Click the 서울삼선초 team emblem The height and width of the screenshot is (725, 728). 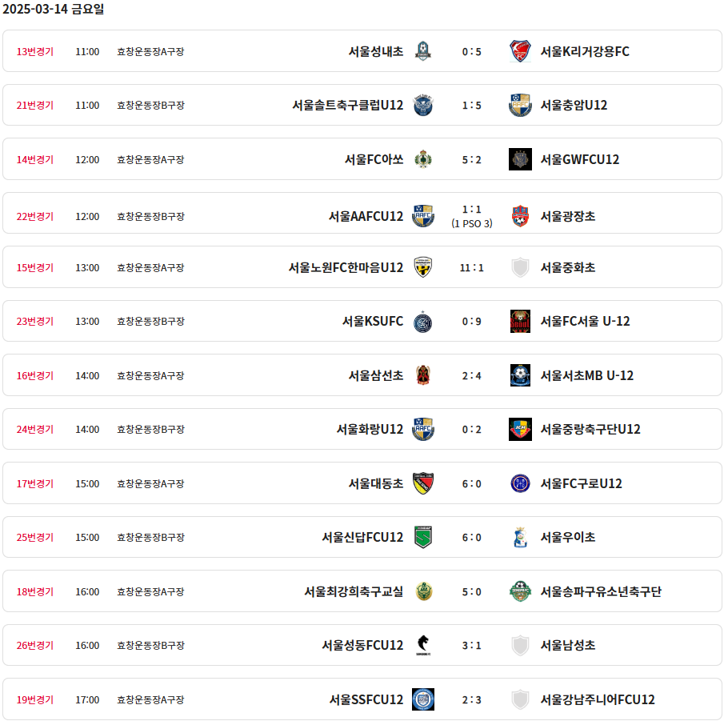click(422, 375)
